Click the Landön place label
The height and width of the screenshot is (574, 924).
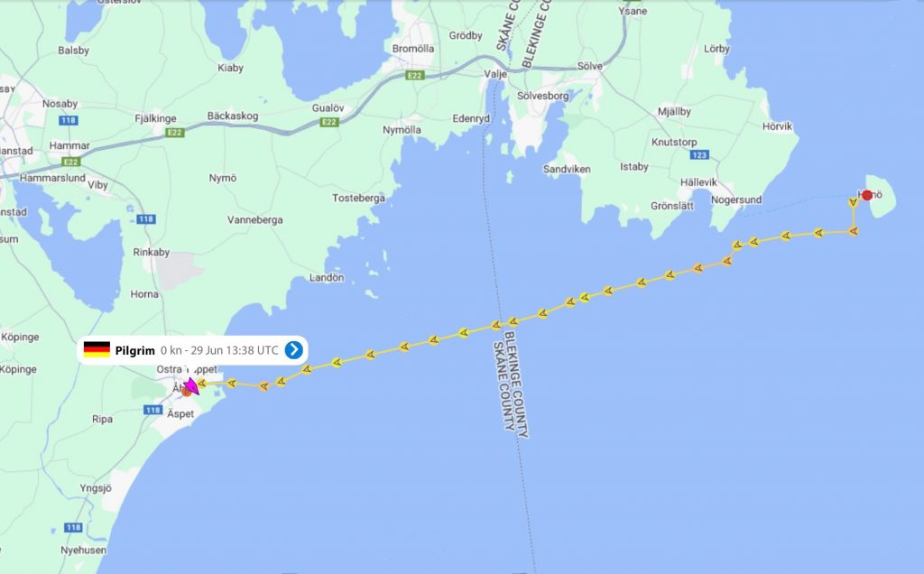[x=327, y=278]
